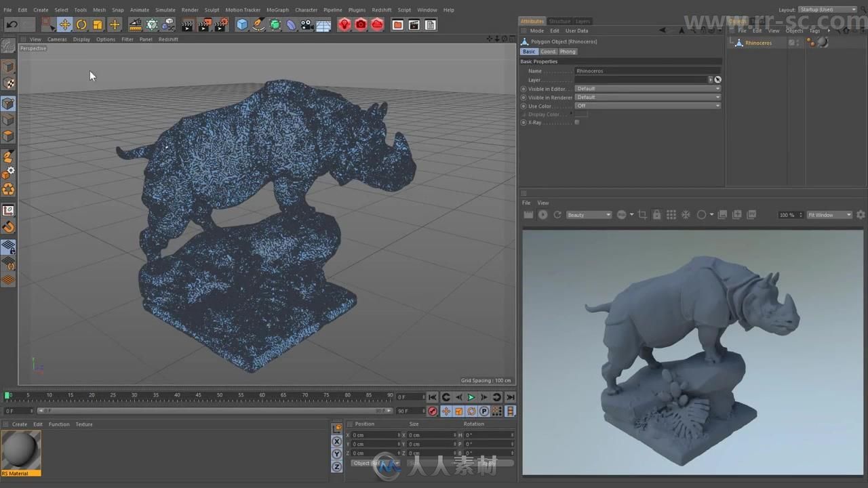Select the Rhinoceros object in Objects panel
868x488 pixels.
pos(758,43)
